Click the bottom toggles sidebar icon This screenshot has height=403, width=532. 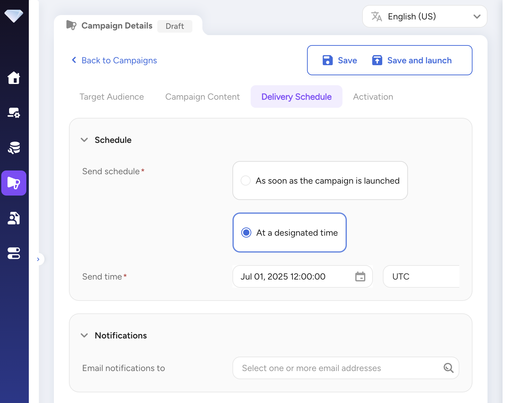(14, 254)
